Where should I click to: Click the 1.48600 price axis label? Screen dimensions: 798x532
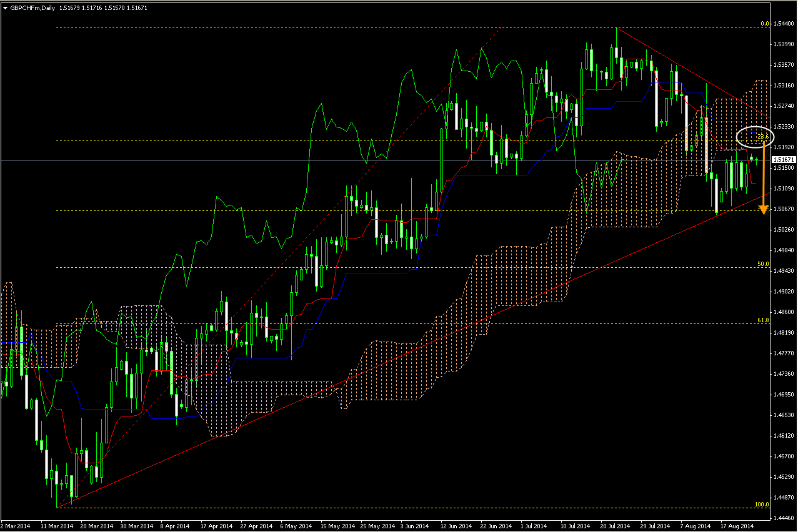(784, 312)
